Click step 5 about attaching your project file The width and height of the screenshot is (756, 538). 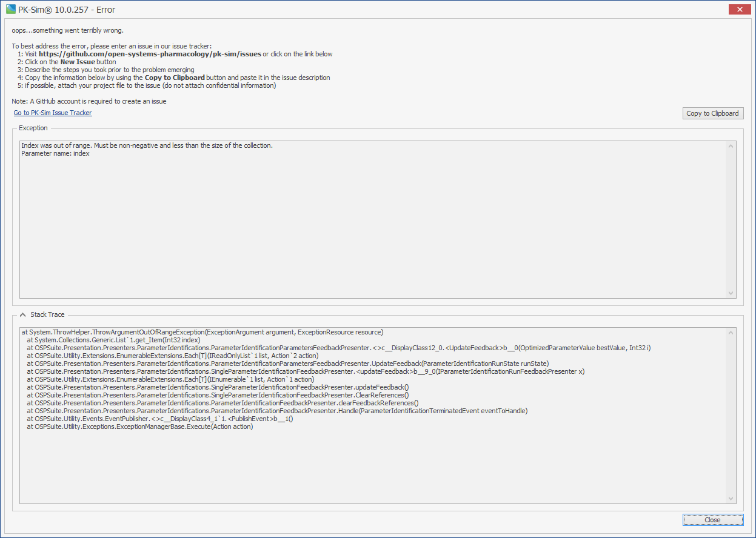147,85
